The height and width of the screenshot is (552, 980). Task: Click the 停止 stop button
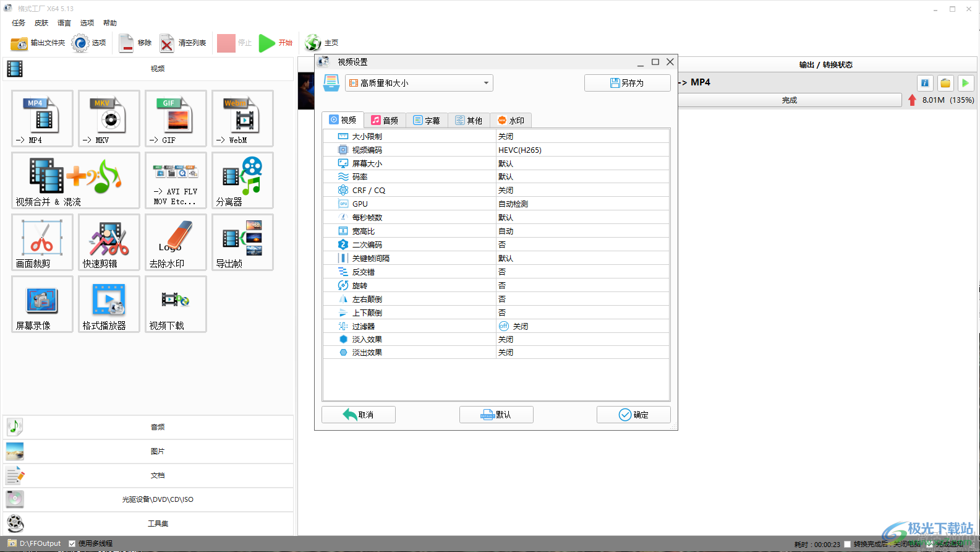click(234, 43)
